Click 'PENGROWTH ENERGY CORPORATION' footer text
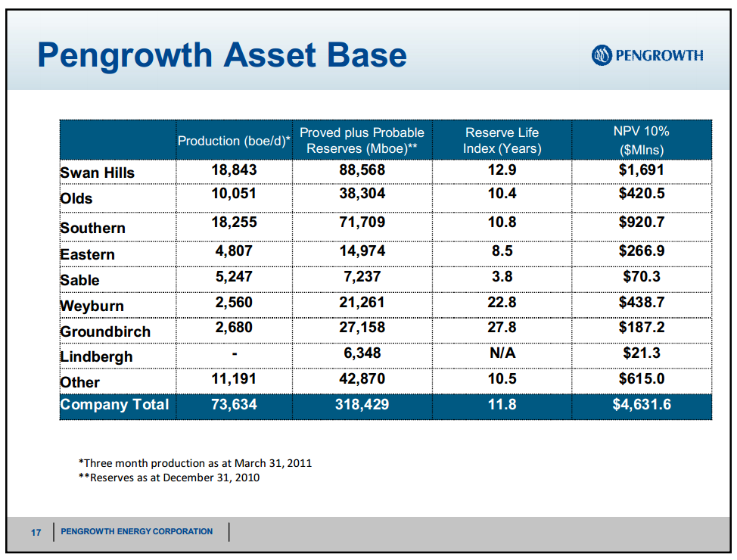 (x=137, y=531)
